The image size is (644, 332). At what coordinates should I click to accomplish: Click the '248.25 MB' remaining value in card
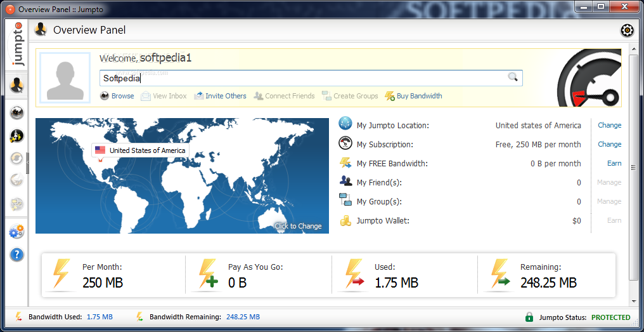coord(549,282)
